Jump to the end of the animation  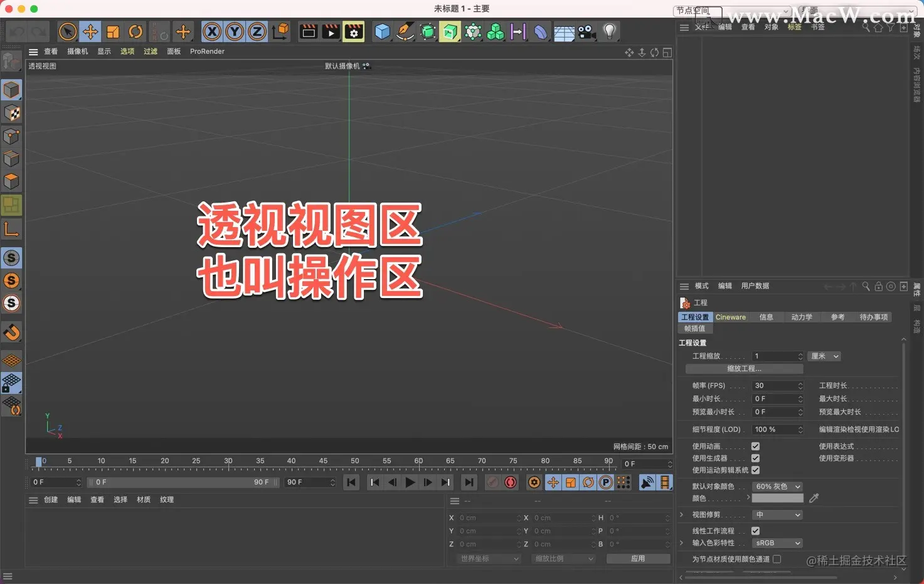pyautogui.click(x=469, y=482)
